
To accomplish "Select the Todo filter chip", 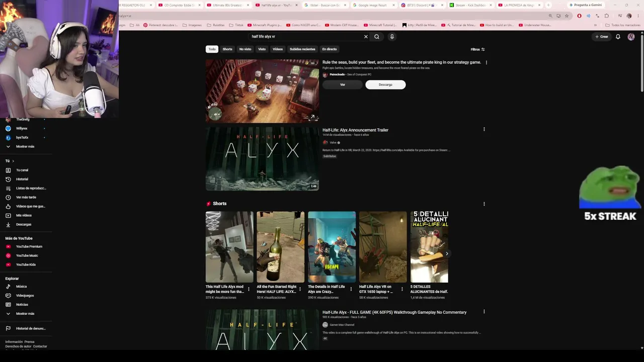I will click(x=212, y=49).
